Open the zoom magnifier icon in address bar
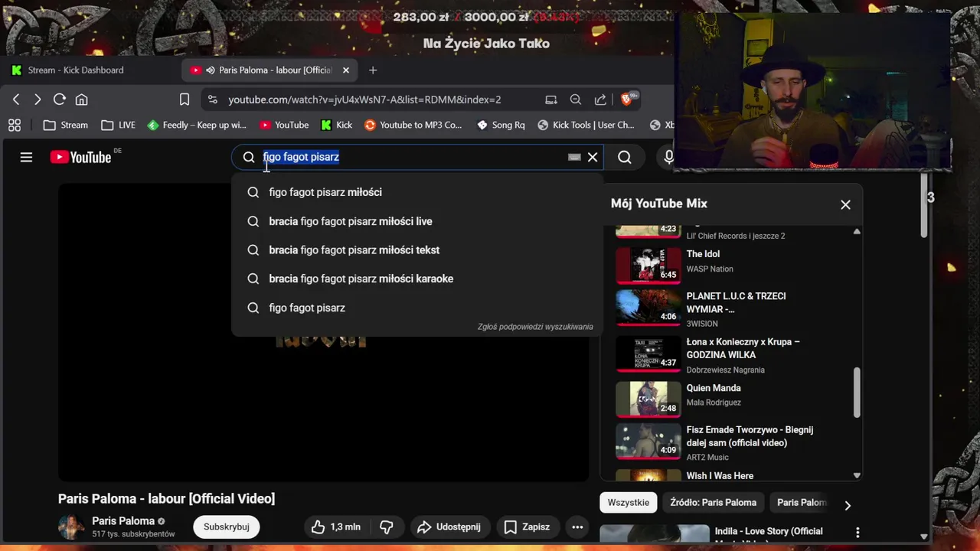This screenshot has width=980, height=551. (x=576, y=99)
